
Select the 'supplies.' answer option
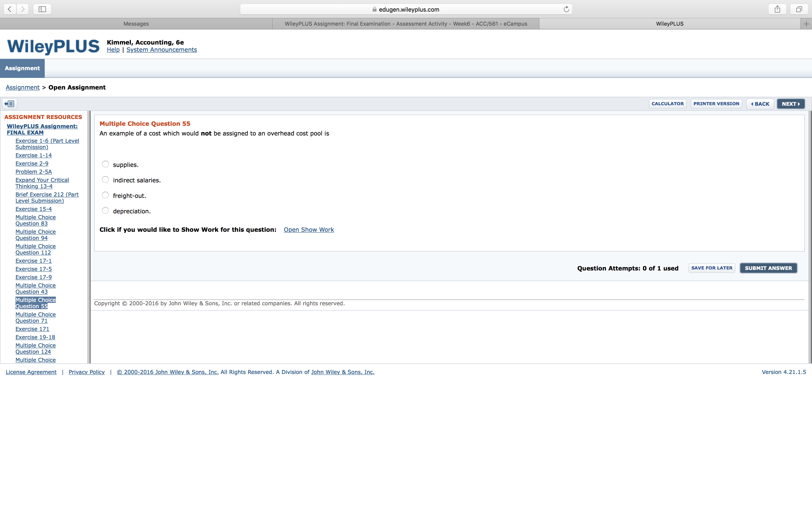105,164
